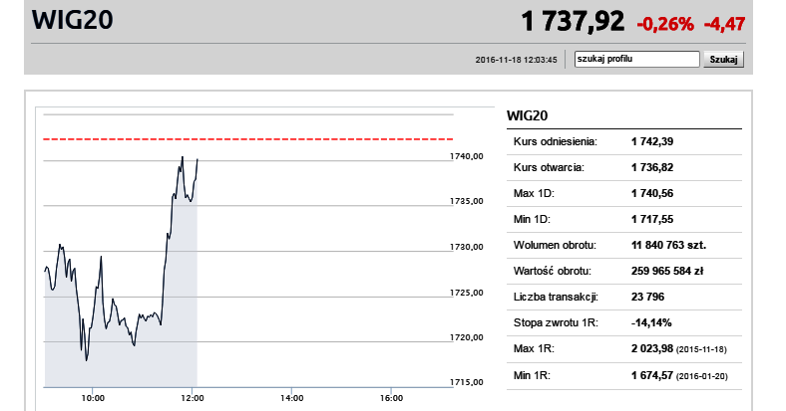Viewport: 786px width, 411px height.
Task: Click the 'Liczba transakcji:' label
Action: pos(556,297)
